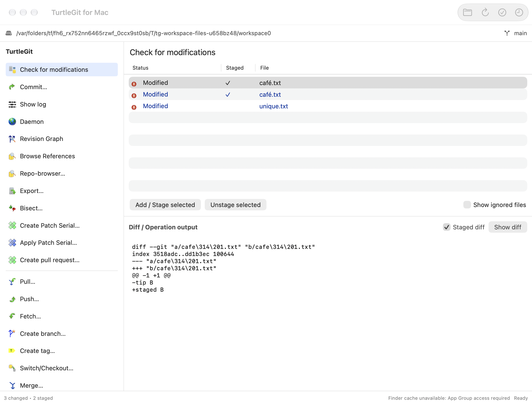The image size is (532, 405).
Task: Click the branch icon next to main
Action: click(x=507, y=33)
